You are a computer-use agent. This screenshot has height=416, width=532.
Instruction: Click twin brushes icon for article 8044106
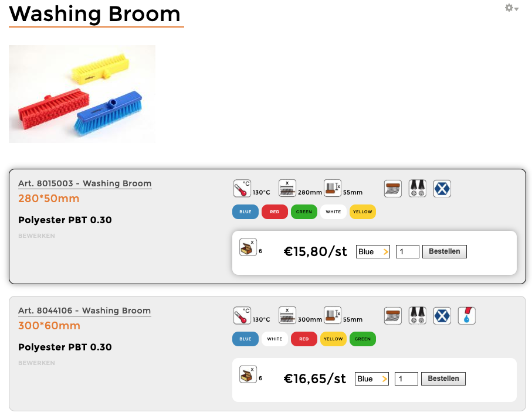coord(417,316)
